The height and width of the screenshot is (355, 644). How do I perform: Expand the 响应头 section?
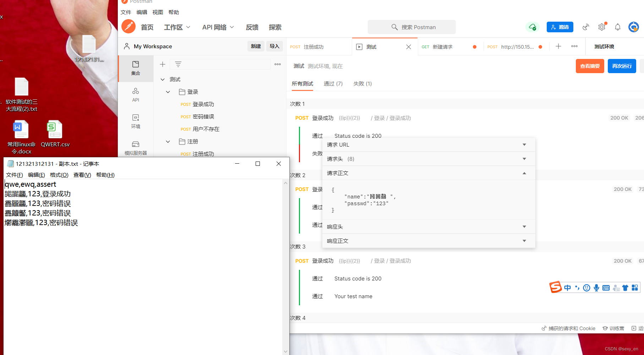coord(429,227)
